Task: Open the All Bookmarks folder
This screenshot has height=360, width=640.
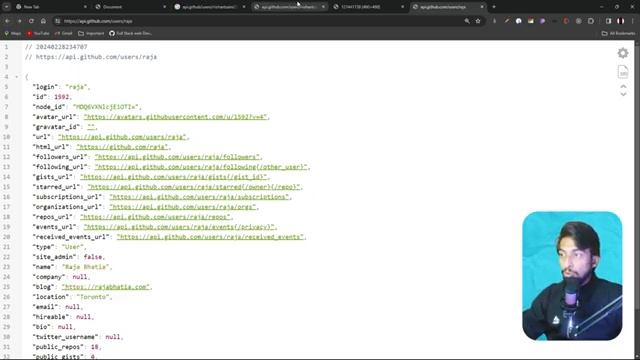Action: (x=618, y=33)
